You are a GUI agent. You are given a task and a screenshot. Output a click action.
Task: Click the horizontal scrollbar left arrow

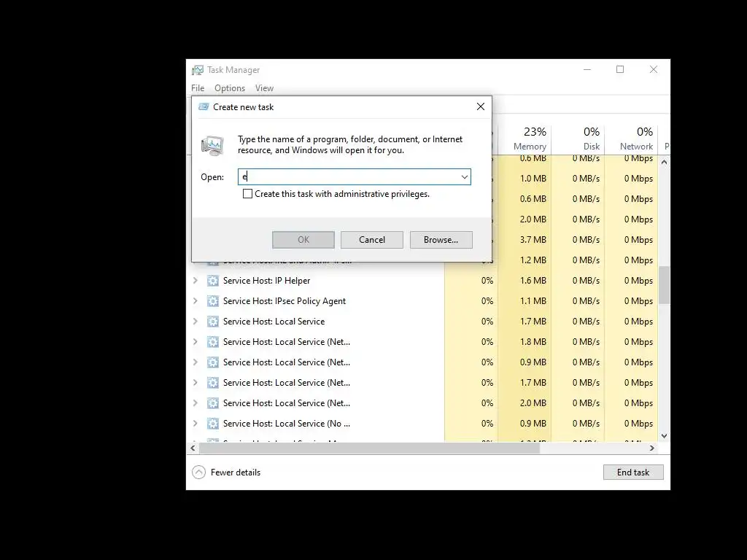193,448
